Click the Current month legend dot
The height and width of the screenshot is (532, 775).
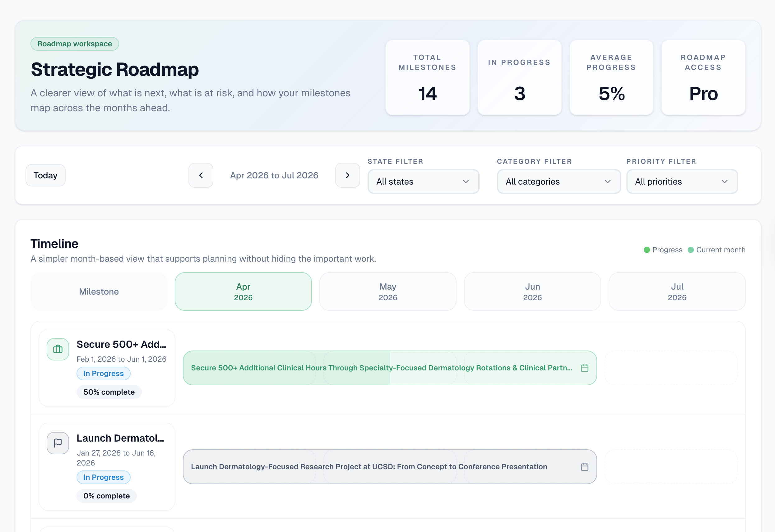[x=691, y=250]
